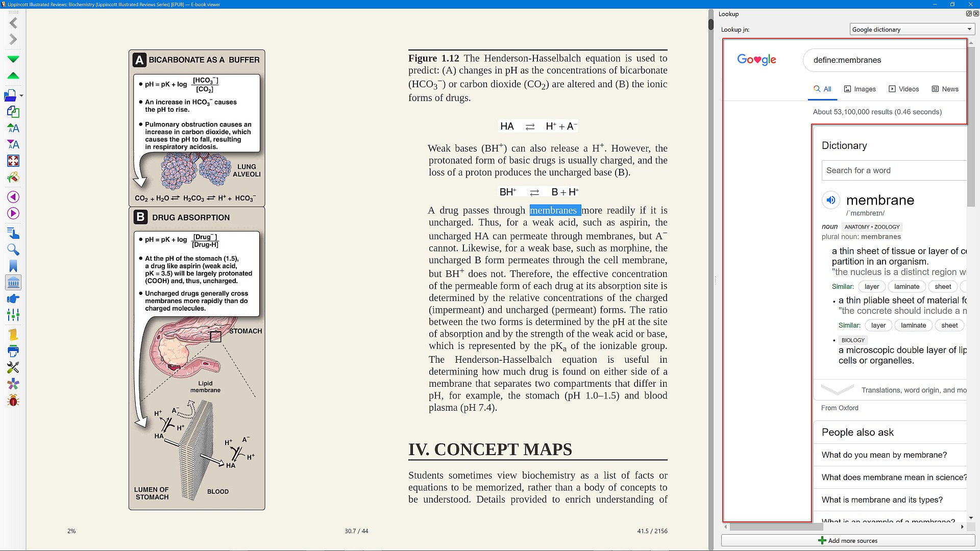Open the search magnifier tool

[x=13, y=250]
